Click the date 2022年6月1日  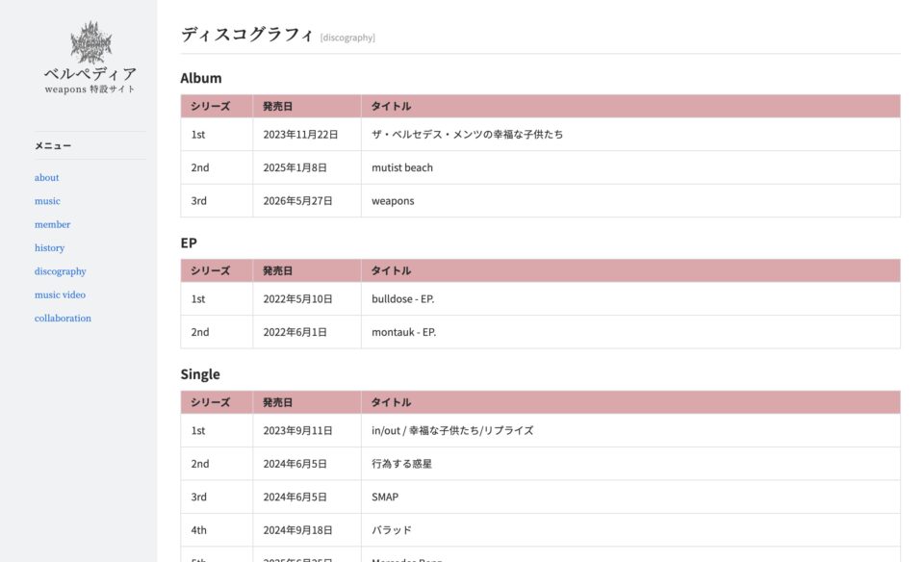(x=295, y=332)
